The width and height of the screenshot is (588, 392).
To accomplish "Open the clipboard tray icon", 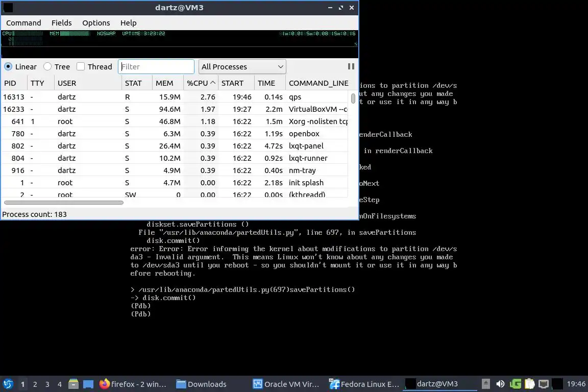I will (529, 384).
